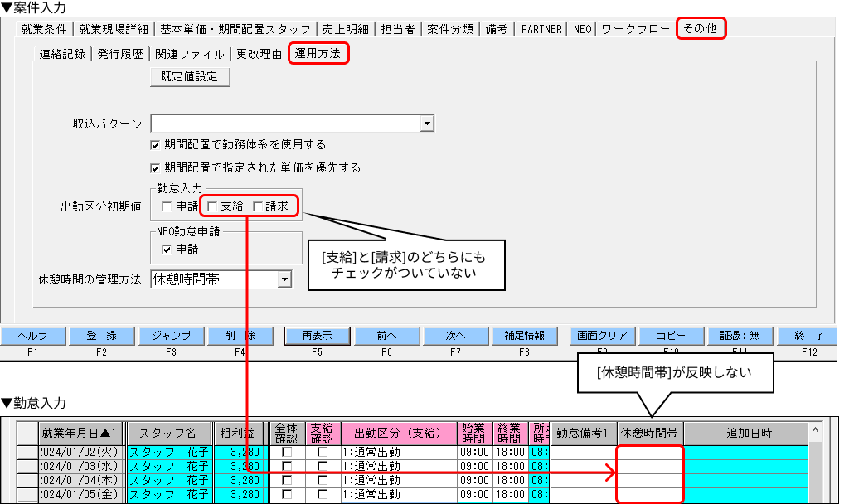Check 申請 under 勤怠入力
Screen dimensions: 849x504
pyautogui.click(x=167, y=206)
